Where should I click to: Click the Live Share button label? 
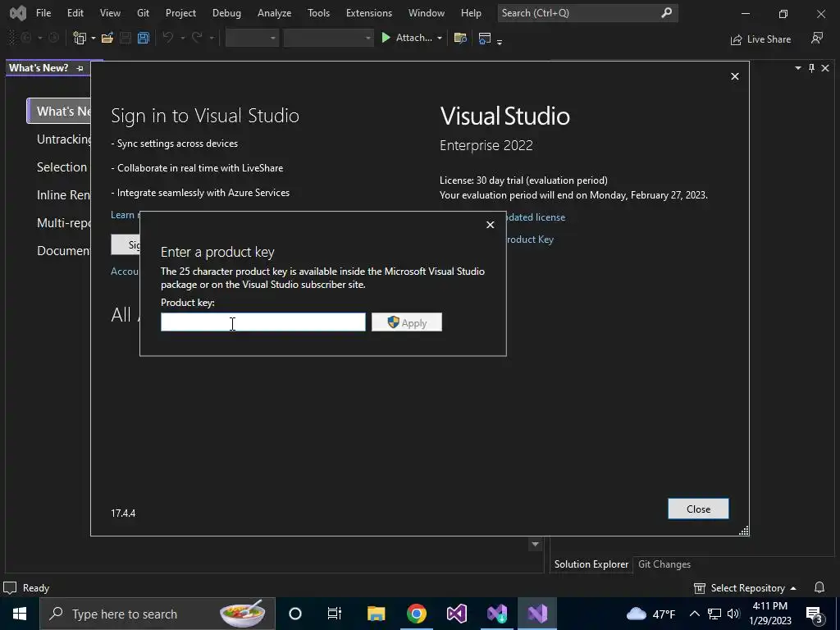point(769,39)
